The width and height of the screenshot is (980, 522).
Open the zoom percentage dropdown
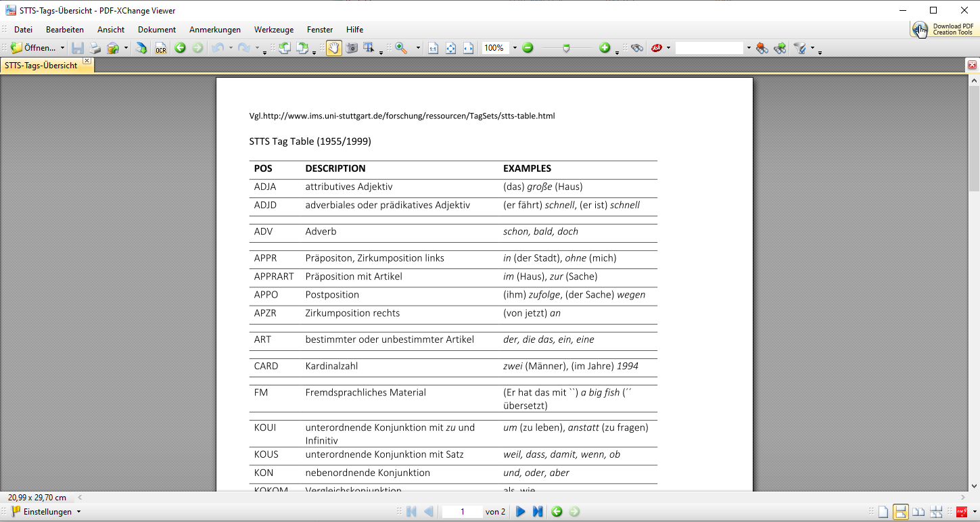[515, 48]
